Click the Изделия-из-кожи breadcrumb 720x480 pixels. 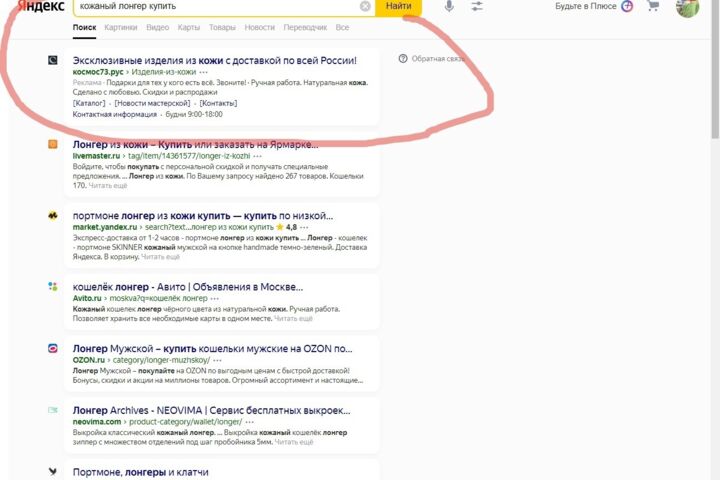163,72
